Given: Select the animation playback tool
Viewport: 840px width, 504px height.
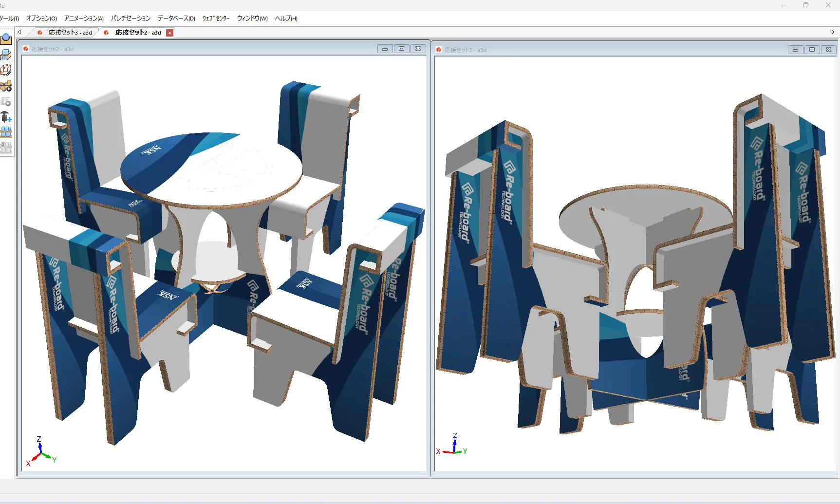Looking at the screenshot, I should [x=6, y=86].
